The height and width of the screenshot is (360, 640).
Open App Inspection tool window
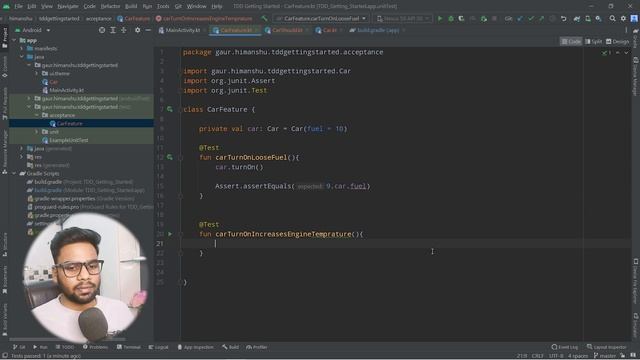[195, 347]
